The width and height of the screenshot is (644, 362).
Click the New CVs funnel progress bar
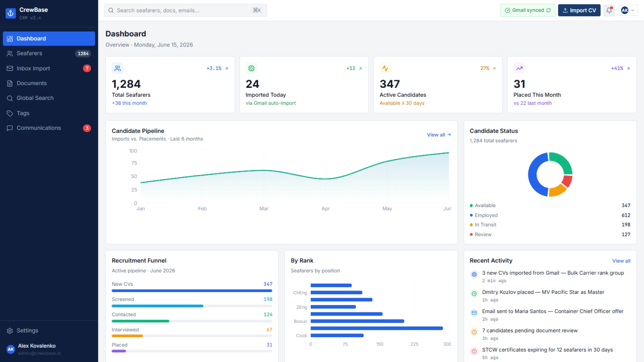[x=192, y=291]
